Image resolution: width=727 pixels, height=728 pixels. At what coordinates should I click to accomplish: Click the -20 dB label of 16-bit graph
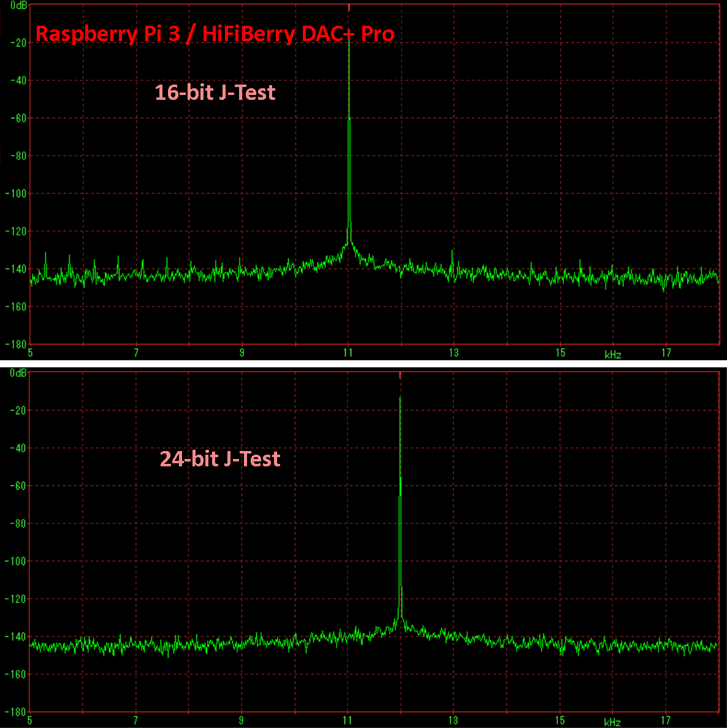18,43
